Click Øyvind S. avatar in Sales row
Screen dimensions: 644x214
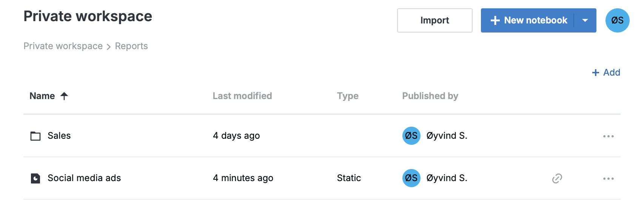point(411,136)
